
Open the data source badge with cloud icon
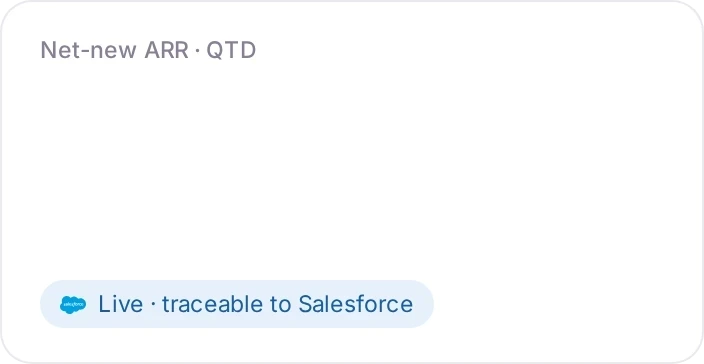tap(237, 304)
